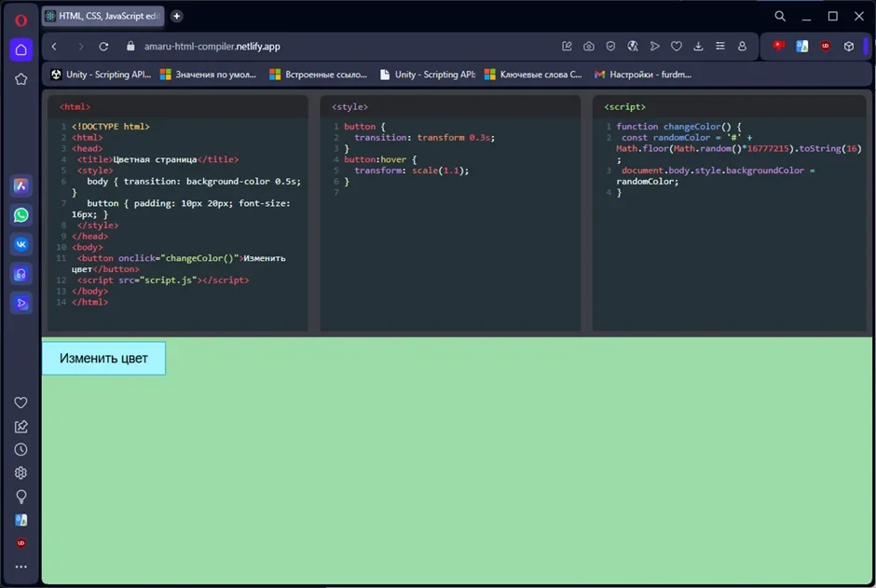876x588 pixels.
Task: Reload the current page
Action: pyautogui.click(x=103, y=47)
